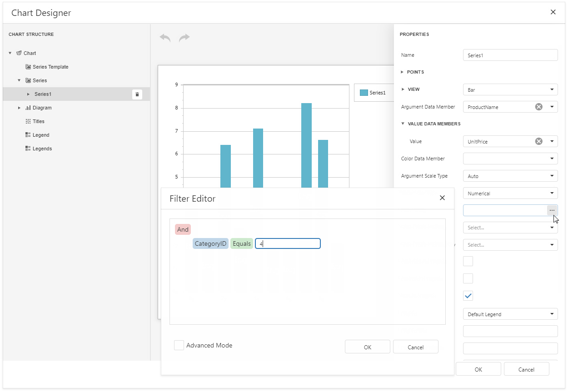The width and height of the screenshot is (568, 392).
Task: Click the undo arrow icon
Action: (x=164, y=38)
